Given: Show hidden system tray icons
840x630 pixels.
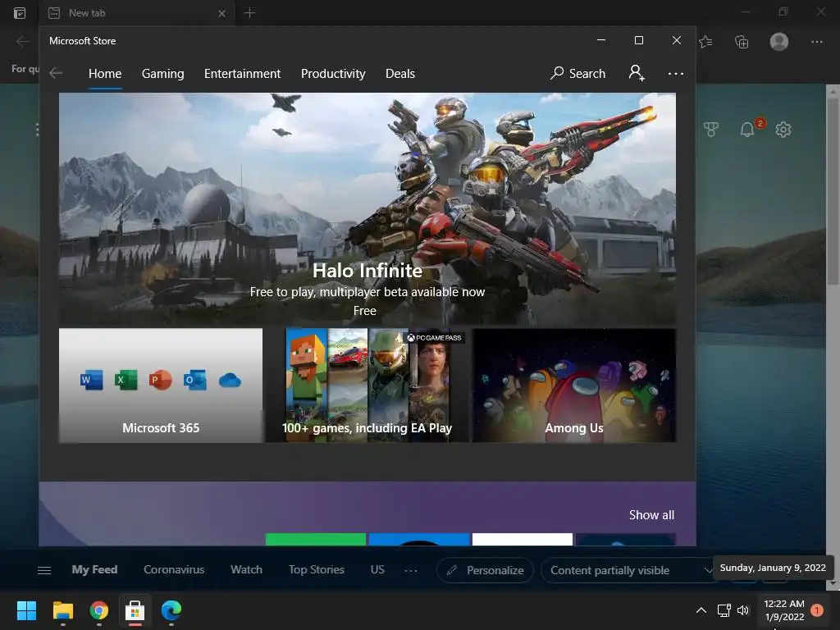Looking at the screenshot, I should click(701, 610).
